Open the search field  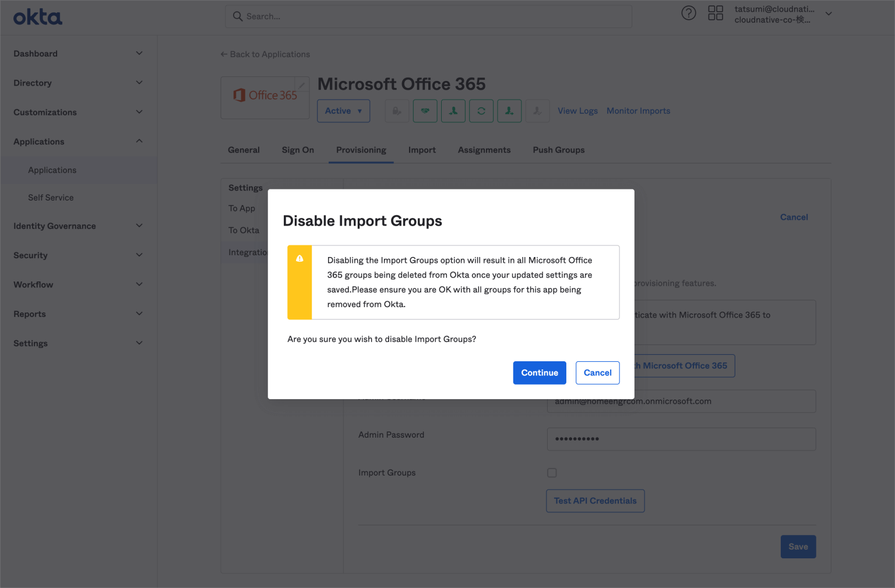[x=428, y=16]
